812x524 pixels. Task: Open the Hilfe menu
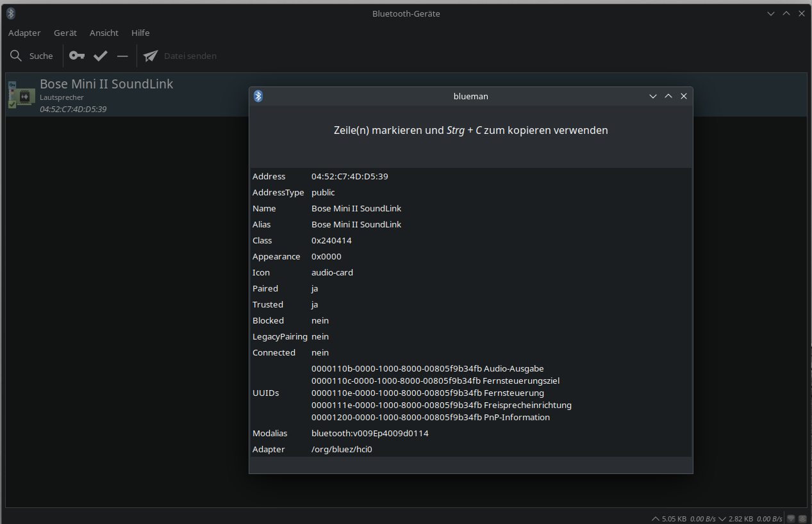pos(140,33)
